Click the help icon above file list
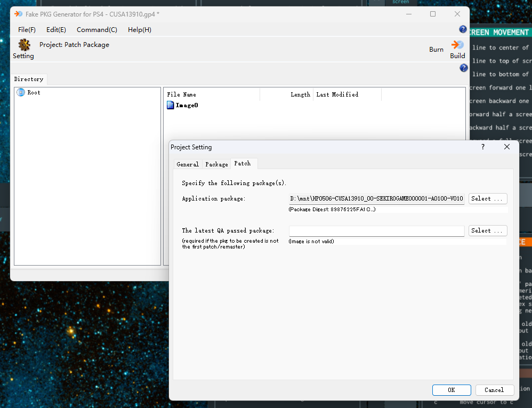The width and height of the screenshot is (532, 408). (463, 68)
